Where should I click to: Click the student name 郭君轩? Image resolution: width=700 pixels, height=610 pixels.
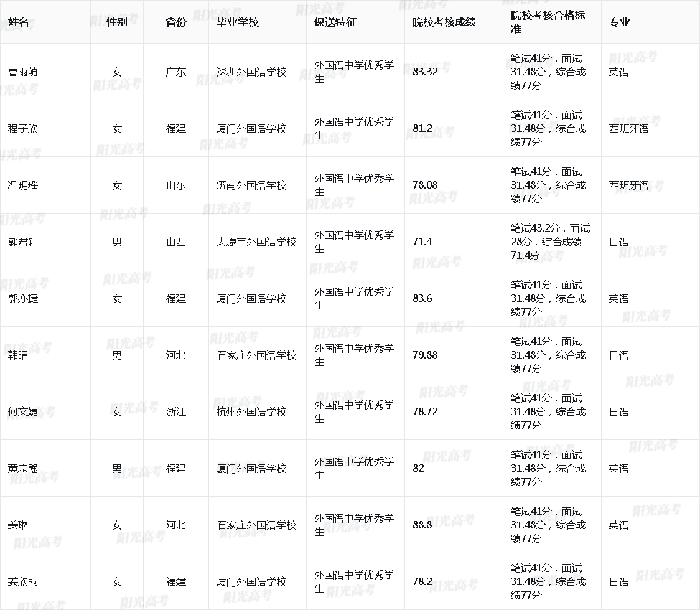[23, 242]
